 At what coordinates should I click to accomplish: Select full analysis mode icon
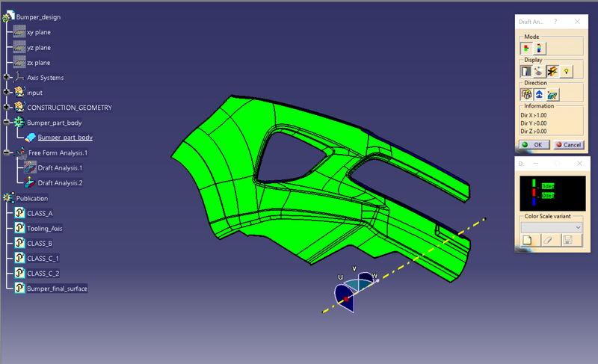point(539,49)
